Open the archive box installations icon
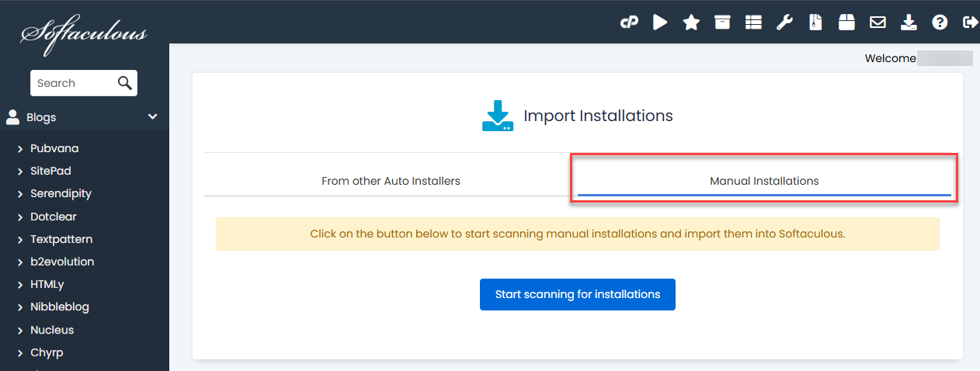The width and height of the screenshot is (980, 371). 722,23
